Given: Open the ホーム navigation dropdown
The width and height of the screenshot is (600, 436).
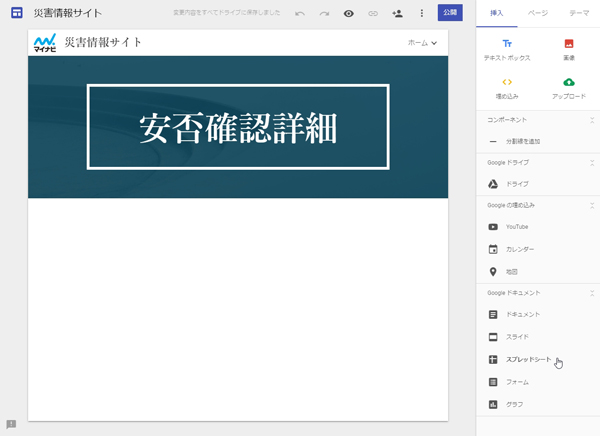Looking at the screenshot, I should 422,43.
